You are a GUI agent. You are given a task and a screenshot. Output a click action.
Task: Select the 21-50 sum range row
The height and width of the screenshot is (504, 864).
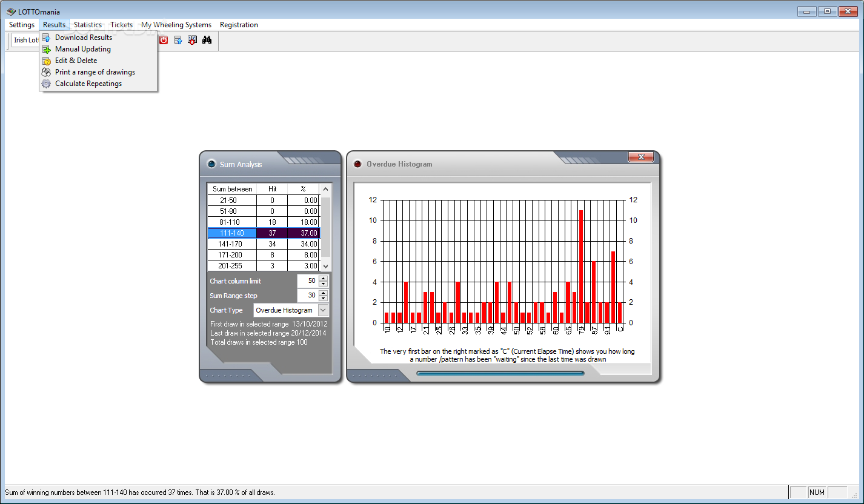264,200
